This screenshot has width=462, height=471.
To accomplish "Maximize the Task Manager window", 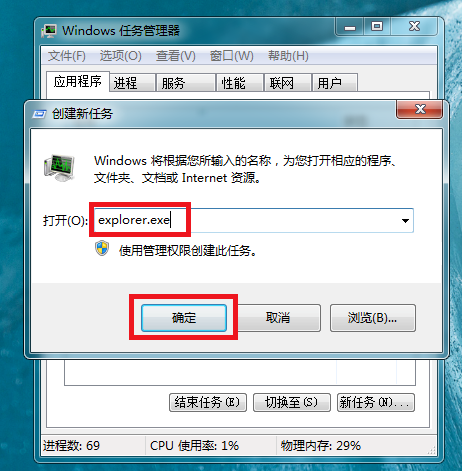I will pyautogui.click(x=377, y=27).
